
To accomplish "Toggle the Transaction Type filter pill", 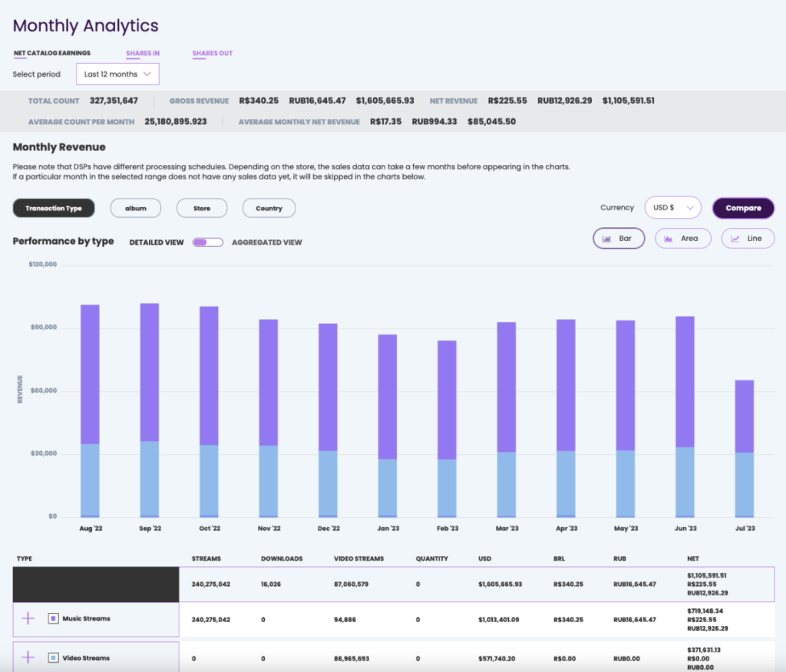I will pos(54,208).
